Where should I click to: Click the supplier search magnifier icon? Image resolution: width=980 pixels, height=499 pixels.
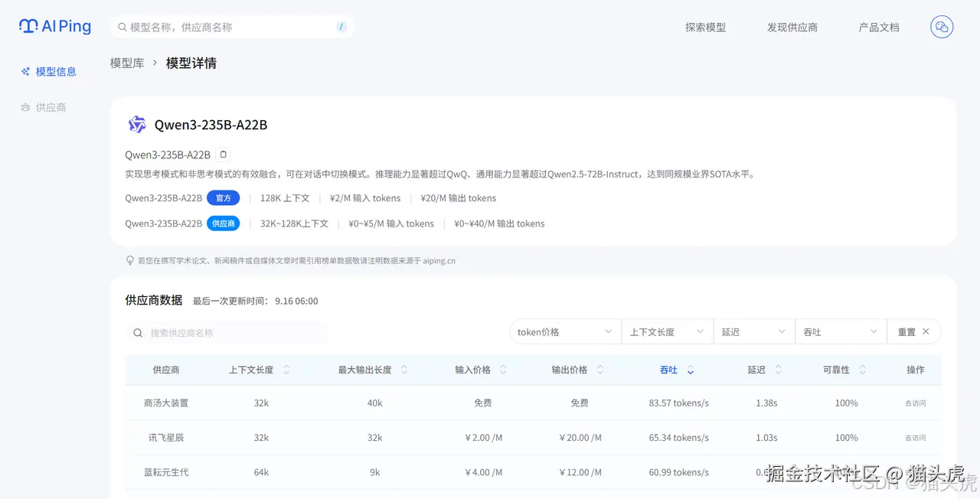click(138, 333)
